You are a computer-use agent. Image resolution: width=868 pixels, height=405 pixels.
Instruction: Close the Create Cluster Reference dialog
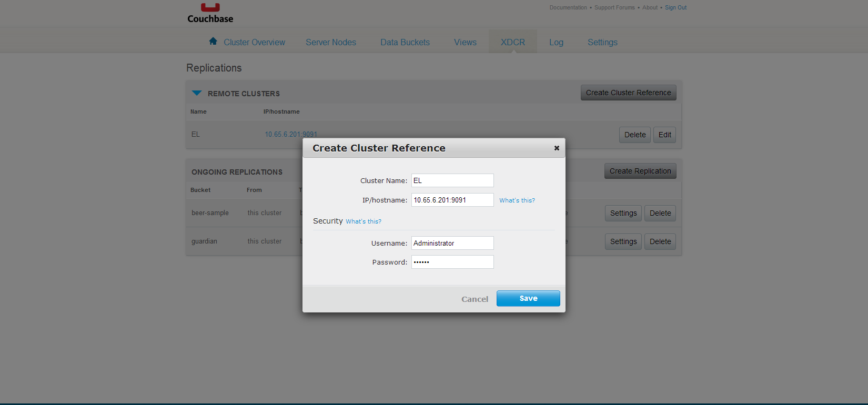(557, 148)
